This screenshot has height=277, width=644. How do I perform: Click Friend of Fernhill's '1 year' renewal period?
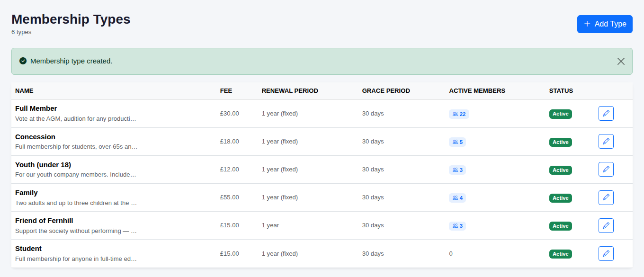click(x=270, y=225)
